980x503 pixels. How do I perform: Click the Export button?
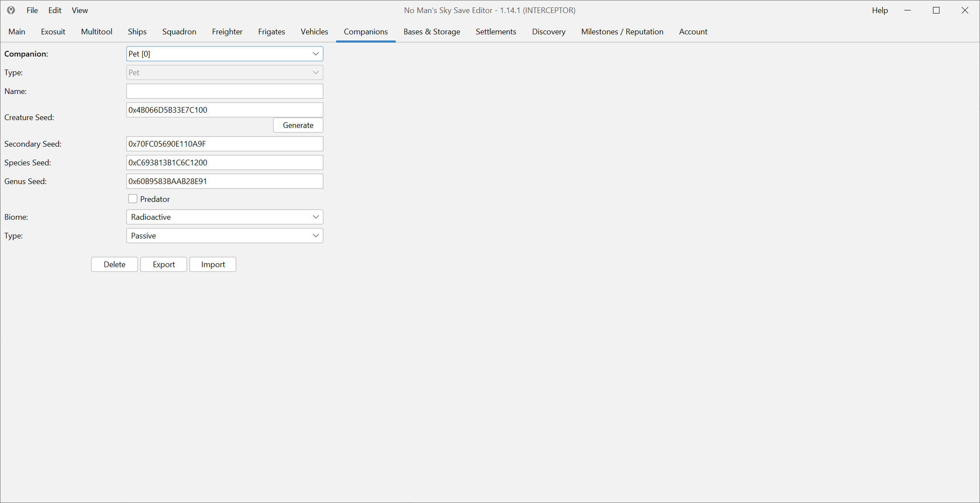(x=164, y=265)
